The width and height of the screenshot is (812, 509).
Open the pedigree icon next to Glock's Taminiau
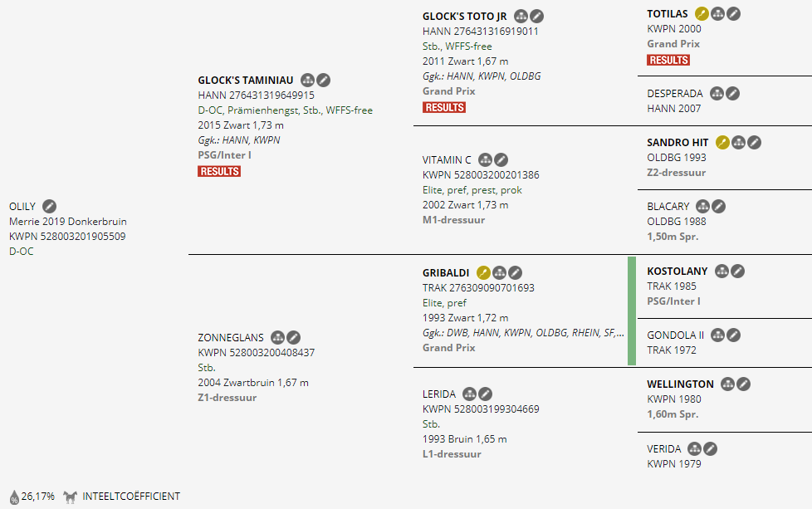(x=308, y=81)
